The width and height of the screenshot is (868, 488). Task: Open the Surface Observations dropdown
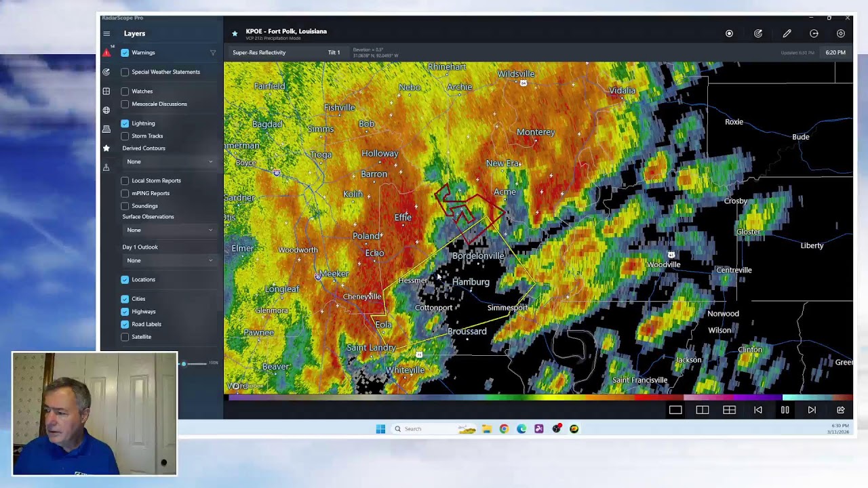click(170, 230)
